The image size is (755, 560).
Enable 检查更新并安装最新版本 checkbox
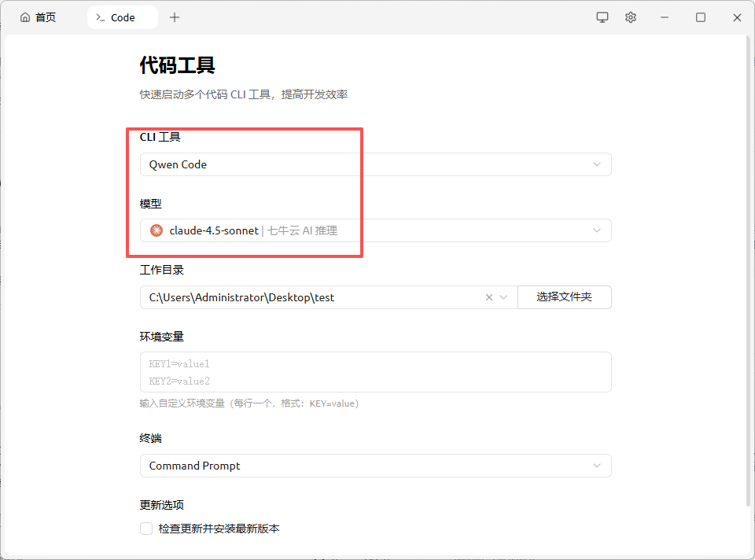[x=146, y=529]
